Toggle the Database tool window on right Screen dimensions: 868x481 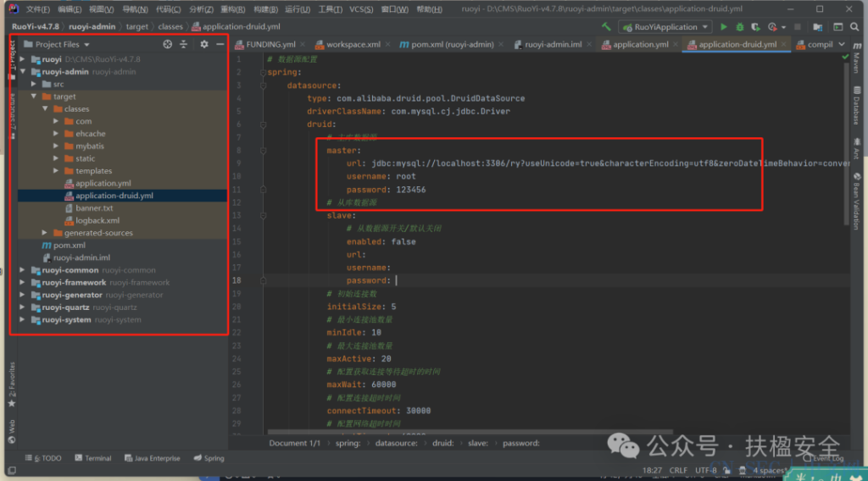tap(856, 106)
